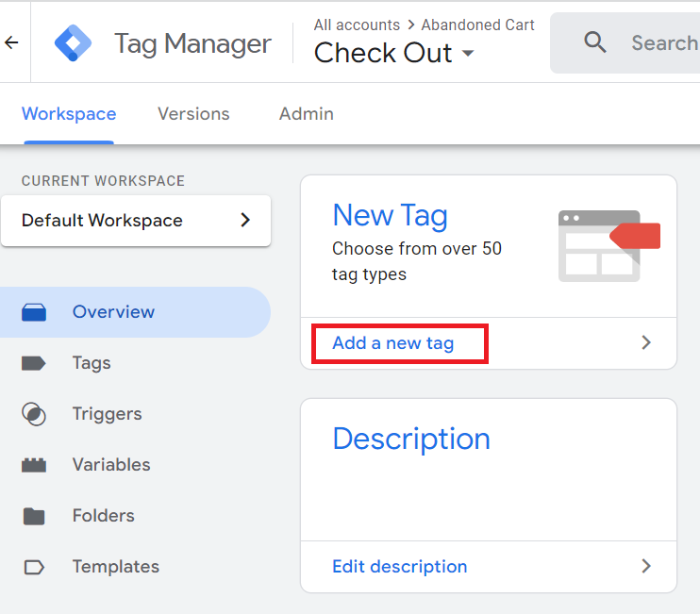Click the Default Workspace name
700x614 pixels.
coord(102,221)
